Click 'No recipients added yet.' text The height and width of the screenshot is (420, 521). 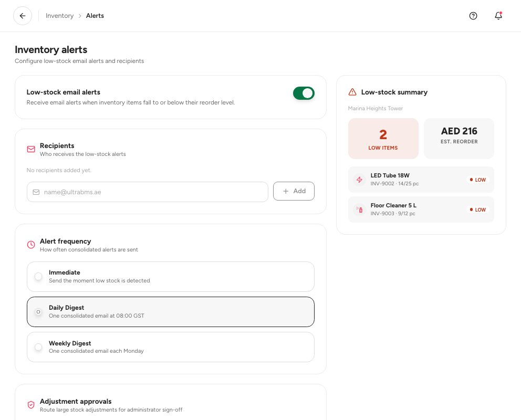pos(59,170)
